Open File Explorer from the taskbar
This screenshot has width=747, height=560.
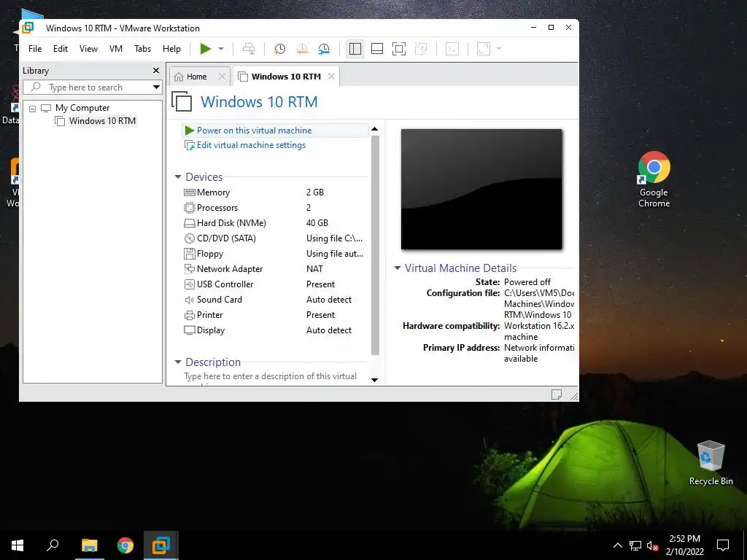pyautogui.click(x=89, y=545)
